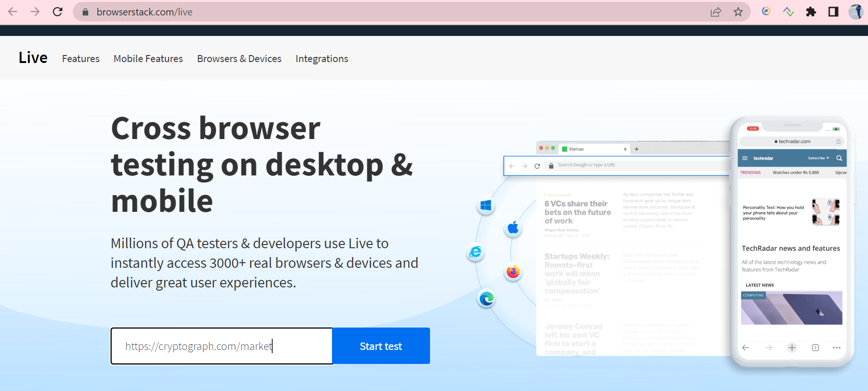Screen dimensions: 868x391
Task: Click the techradar.com address on phone mockup
Action: [792, 141]
